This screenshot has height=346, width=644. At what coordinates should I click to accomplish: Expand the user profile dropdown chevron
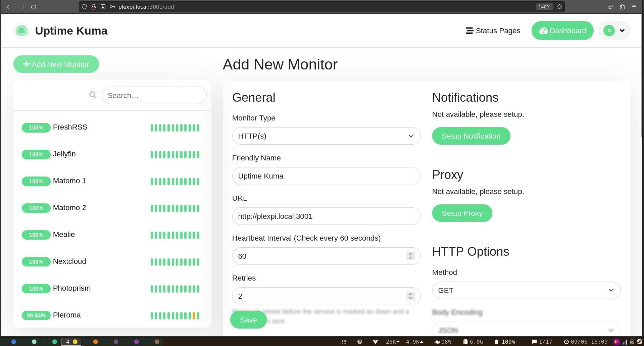click(x=622, y=31)
